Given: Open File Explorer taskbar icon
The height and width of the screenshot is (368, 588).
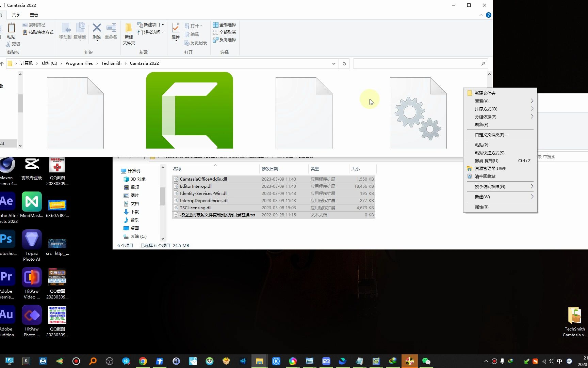Looking at the screenshot, I should click(x=260, y=361).
